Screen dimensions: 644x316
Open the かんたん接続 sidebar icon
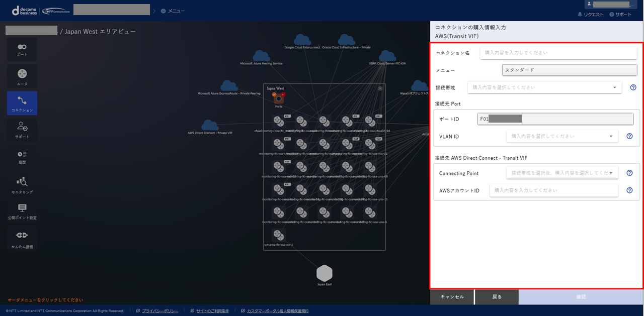[x=22, y=238]
